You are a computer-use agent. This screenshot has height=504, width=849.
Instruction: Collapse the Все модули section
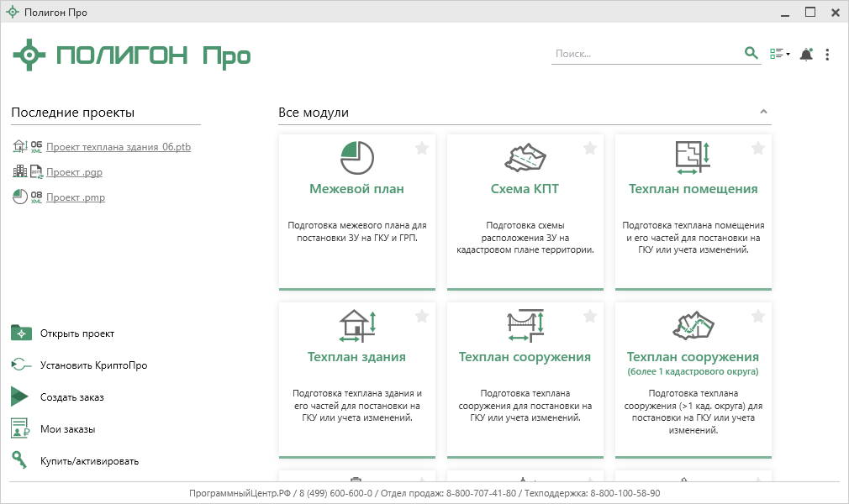click(763, 112)
